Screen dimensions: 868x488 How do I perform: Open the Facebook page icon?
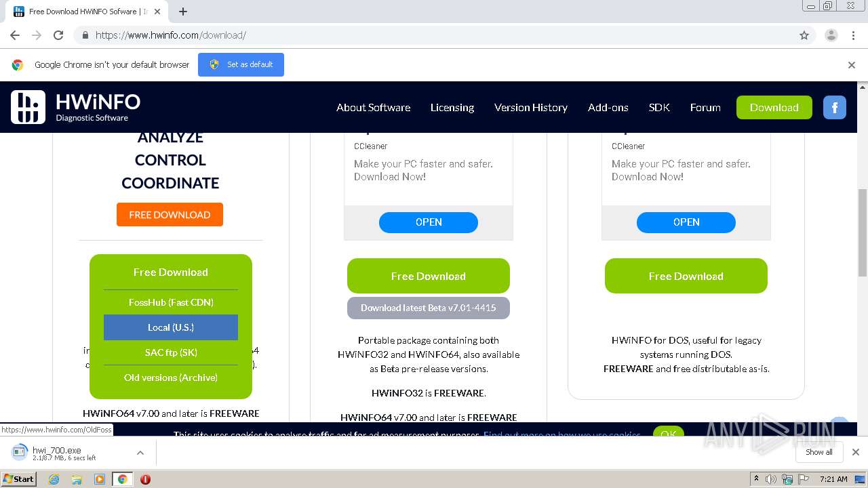835,107
